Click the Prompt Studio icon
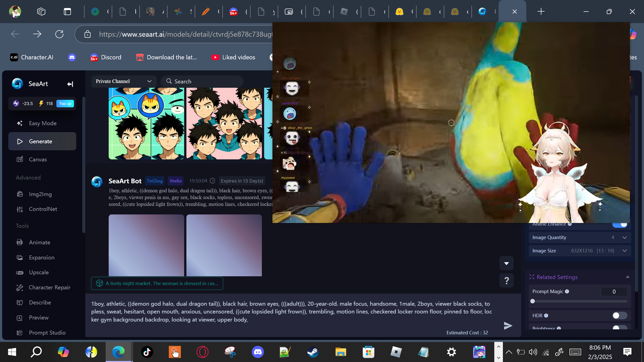The height and width of the screenshot is (362, 644). pyautogui.click(x=20, y=333)
